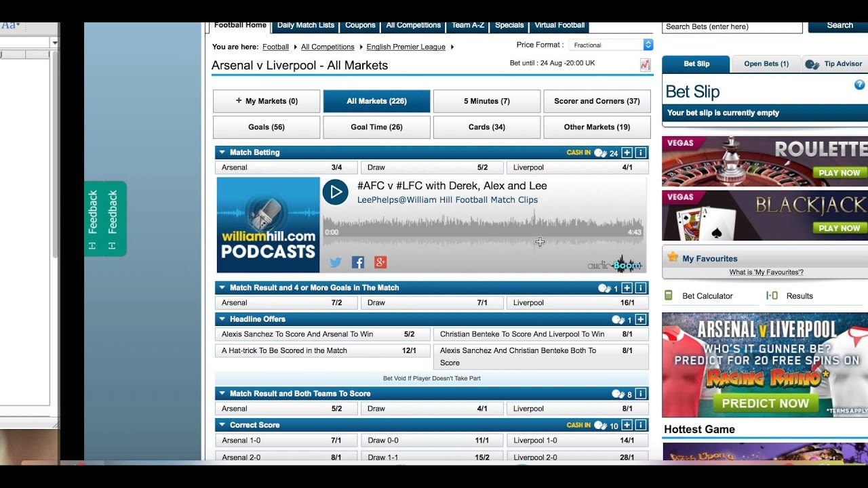Bet on Arsenal 3/4 in Match Betting
The image size is (868, 488).
286,167
